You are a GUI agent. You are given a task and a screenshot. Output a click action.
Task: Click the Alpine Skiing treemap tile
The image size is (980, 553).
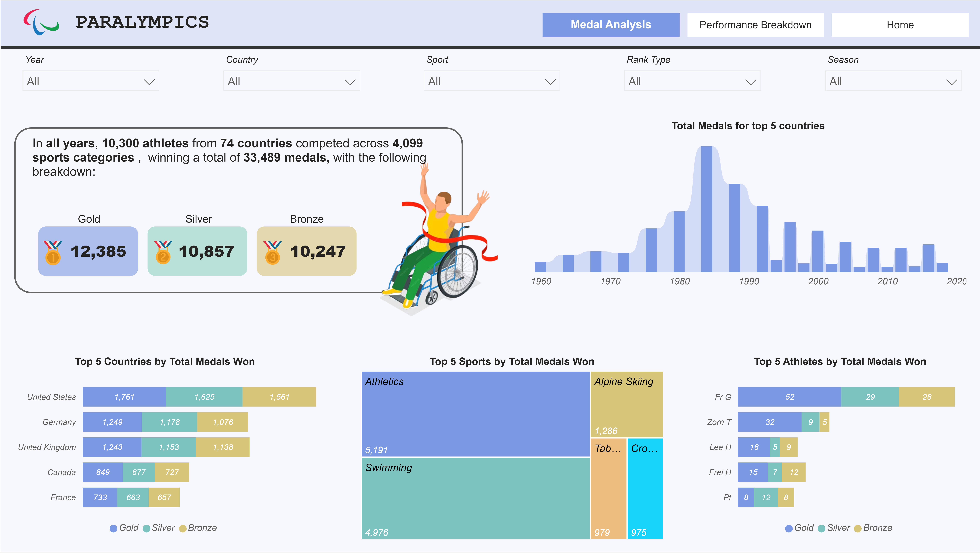point(627,404)
